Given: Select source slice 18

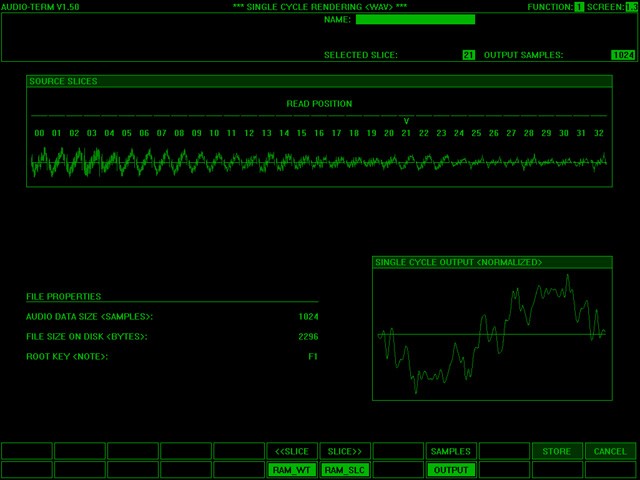Looking at the screenshot, I should [354, 133].
